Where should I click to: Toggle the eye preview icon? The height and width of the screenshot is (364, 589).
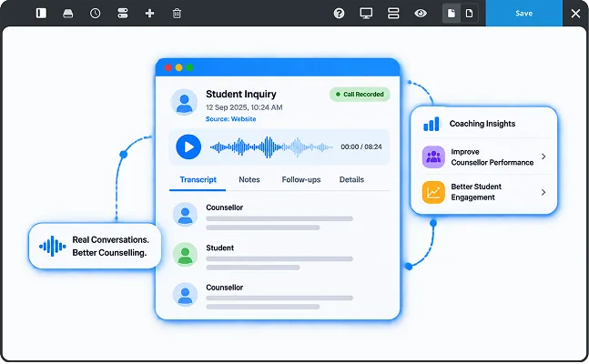(x=421, y=14)
